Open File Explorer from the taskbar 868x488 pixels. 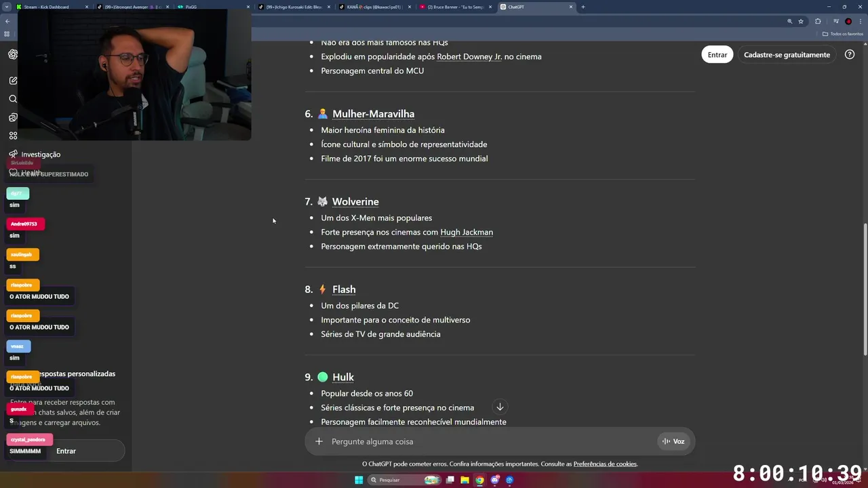tap(465, 480)
